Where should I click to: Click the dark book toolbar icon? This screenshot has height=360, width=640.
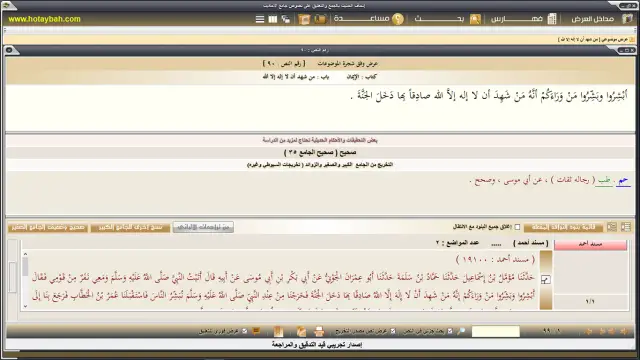pos(320,19)
